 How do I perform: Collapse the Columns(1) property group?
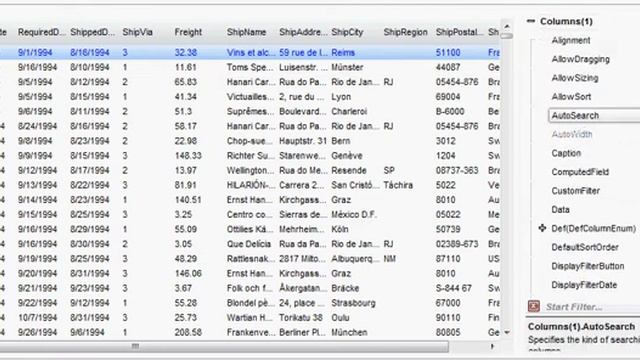[531, 21]
